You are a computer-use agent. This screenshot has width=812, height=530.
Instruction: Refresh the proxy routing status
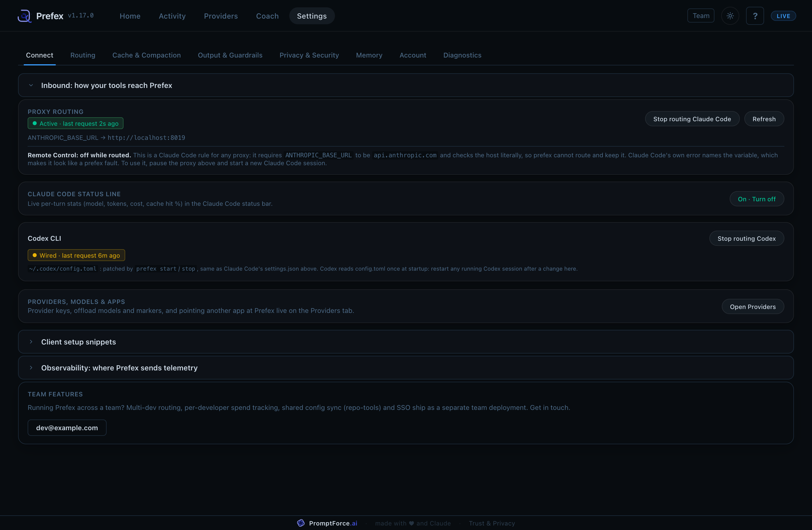point(764,119)
